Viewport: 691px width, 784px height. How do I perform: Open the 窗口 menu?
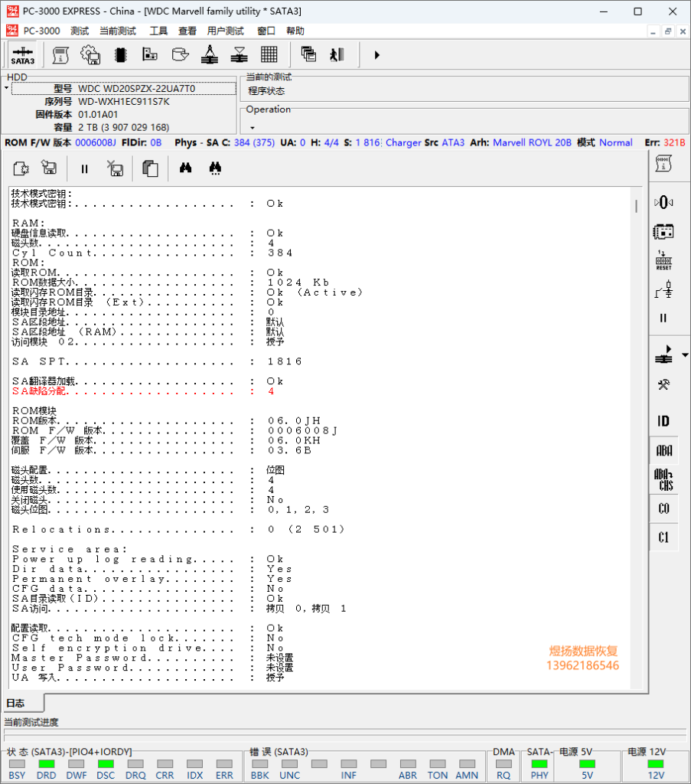coord(266,31)
